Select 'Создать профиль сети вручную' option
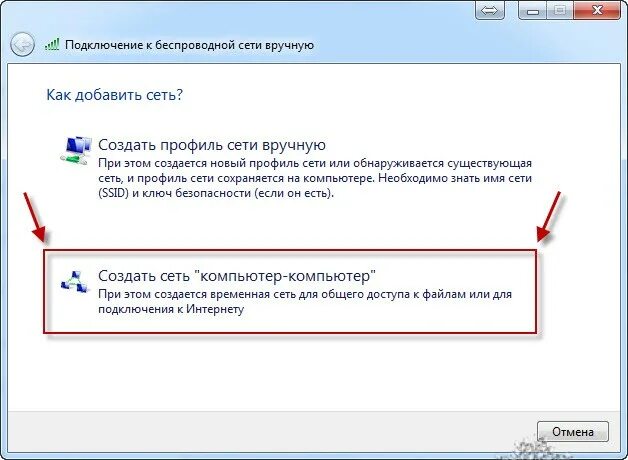 coord(211,145)
